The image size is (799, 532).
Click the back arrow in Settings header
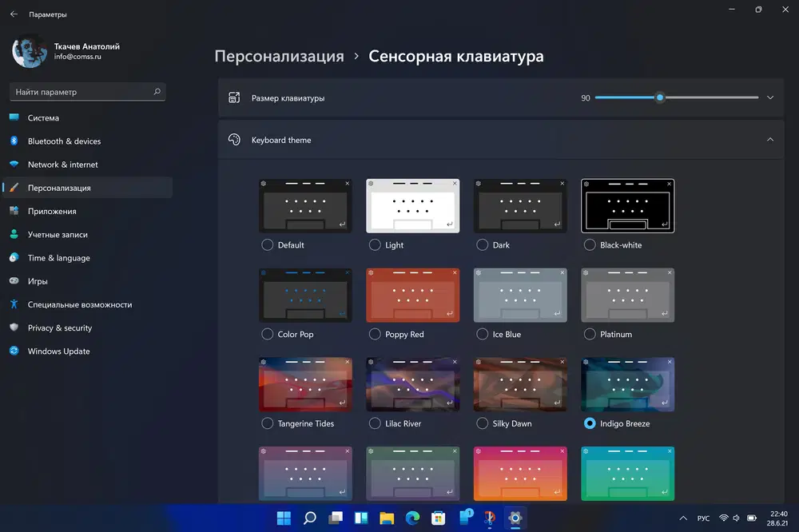(x=14, y=14)
